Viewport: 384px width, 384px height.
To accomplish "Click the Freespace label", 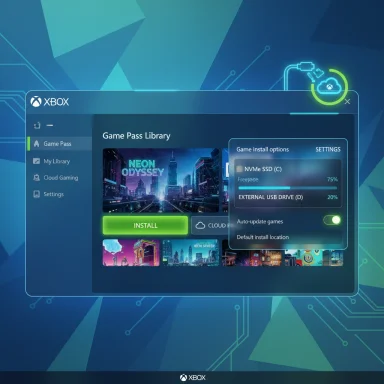I will pos(248,179).
